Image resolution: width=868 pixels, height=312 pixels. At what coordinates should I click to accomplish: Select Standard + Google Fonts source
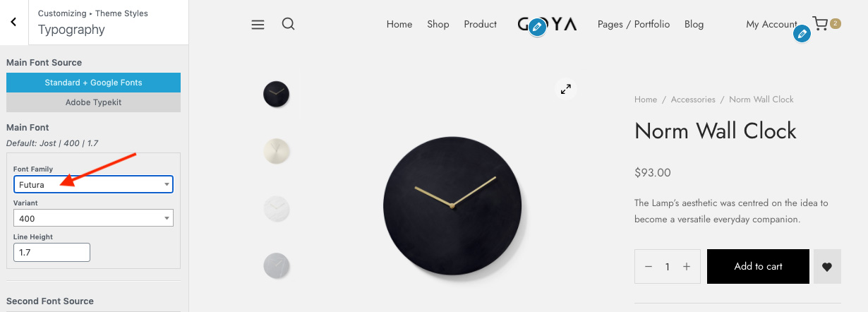pyautogui.click(x=93, y=83)
